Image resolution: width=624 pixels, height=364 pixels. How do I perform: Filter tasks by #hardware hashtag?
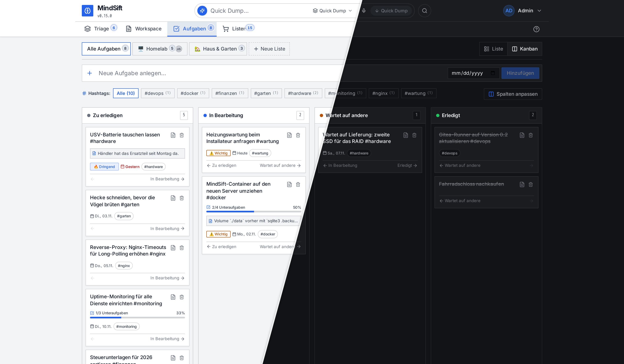coord(303,93)
